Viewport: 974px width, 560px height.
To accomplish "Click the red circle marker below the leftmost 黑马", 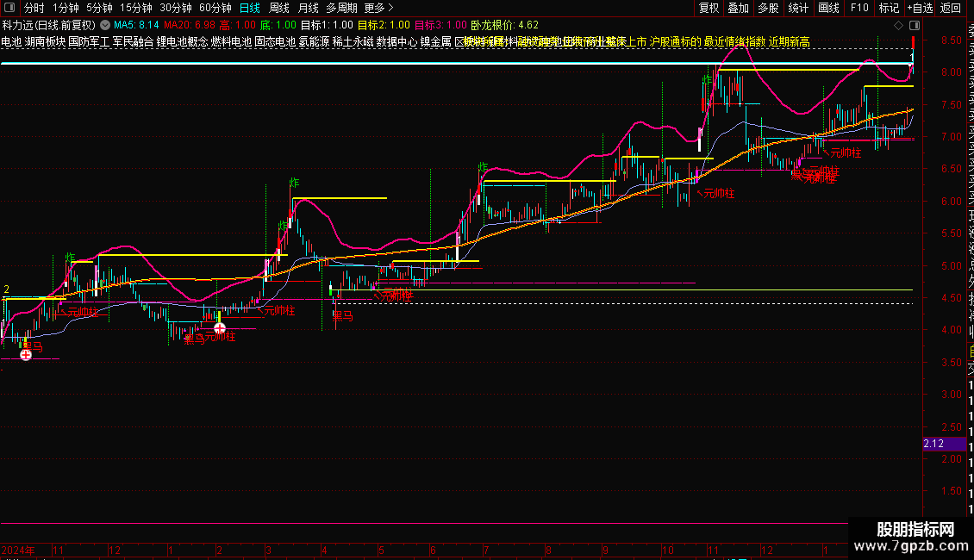I will [x=26, y=354].
